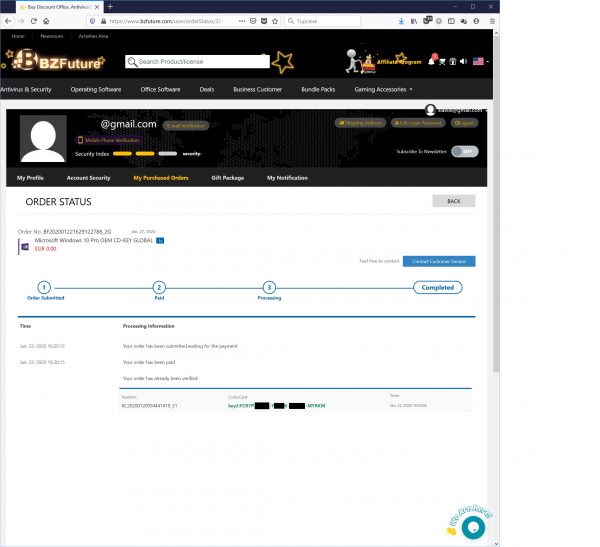Open Antivirus & Security category

(26, 90)
